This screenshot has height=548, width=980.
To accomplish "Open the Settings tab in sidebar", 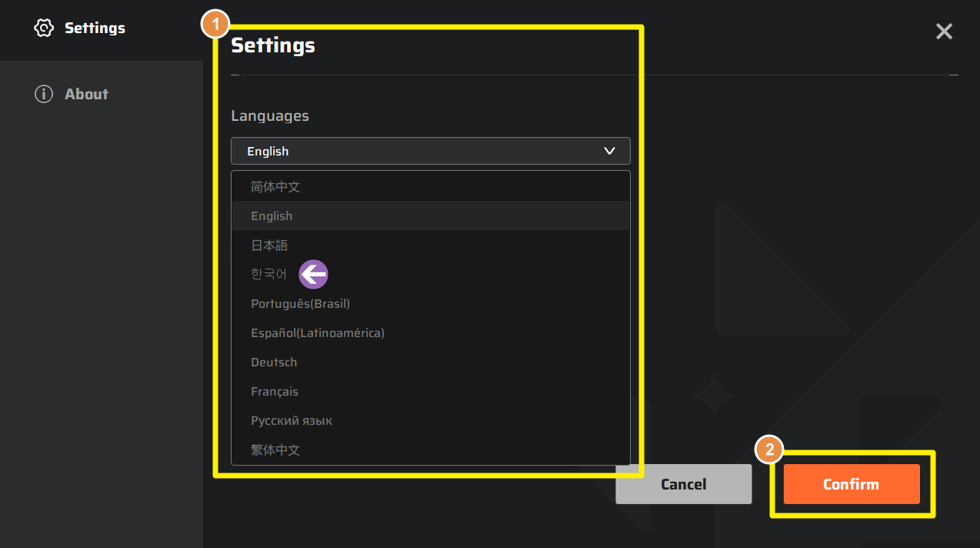I will (95, 28).
